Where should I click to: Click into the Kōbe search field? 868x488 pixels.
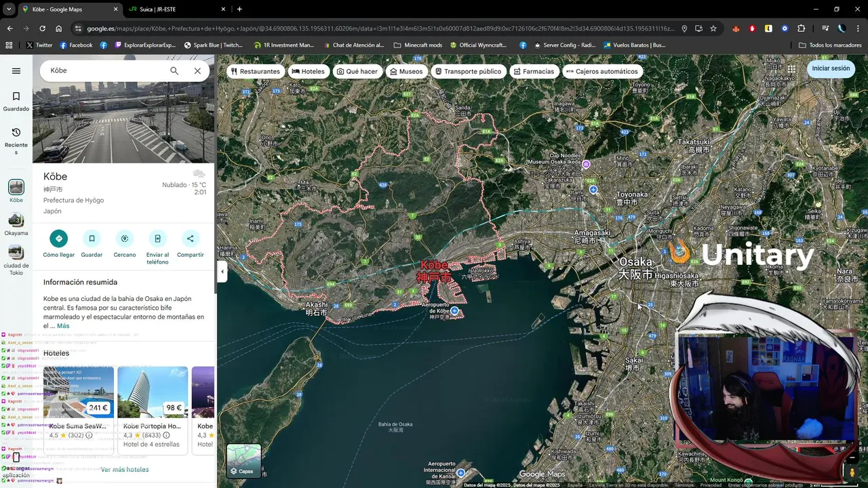coord(105,70)
